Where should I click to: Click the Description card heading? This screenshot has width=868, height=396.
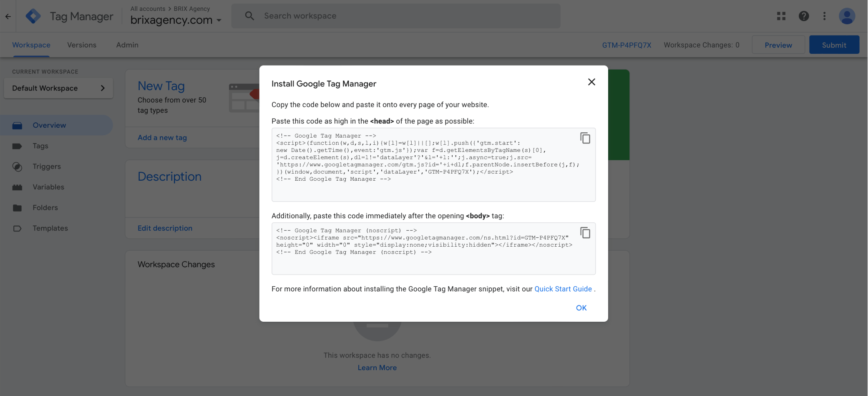tap(169, 177)
